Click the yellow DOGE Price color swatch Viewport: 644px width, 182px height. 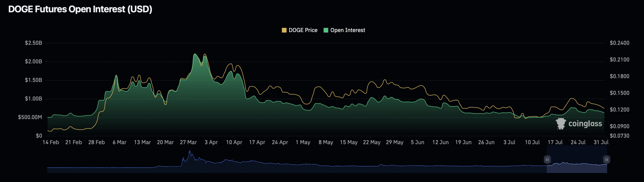[x=284, y=30]
